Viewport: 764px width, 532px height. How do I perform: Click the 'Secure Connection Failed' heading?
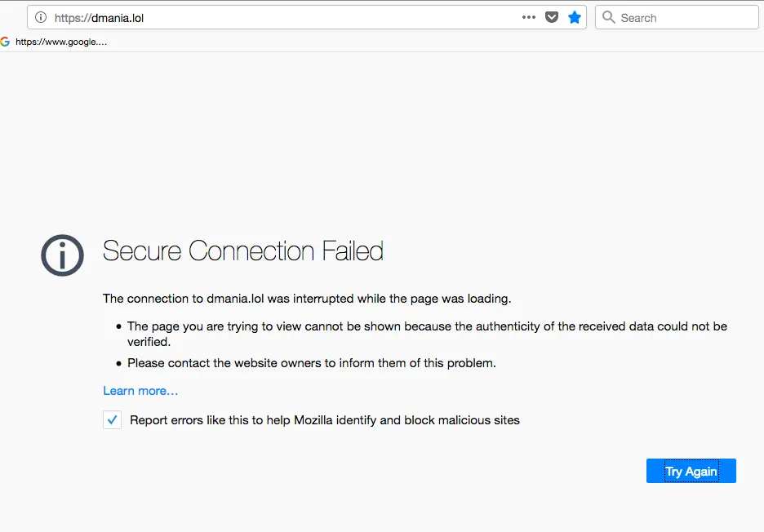(242, 251)
